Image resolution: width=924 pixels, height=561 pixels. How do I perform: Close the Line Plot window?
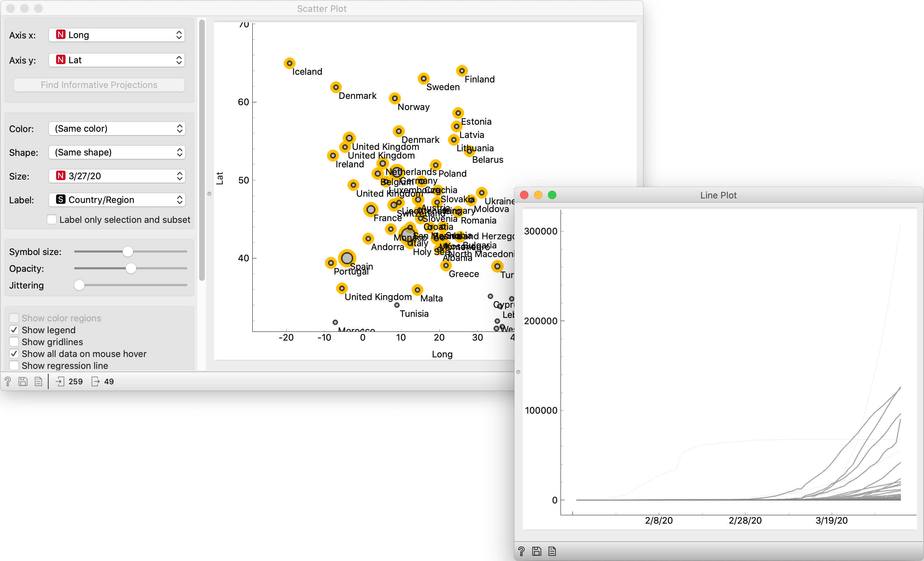point(524,195)
